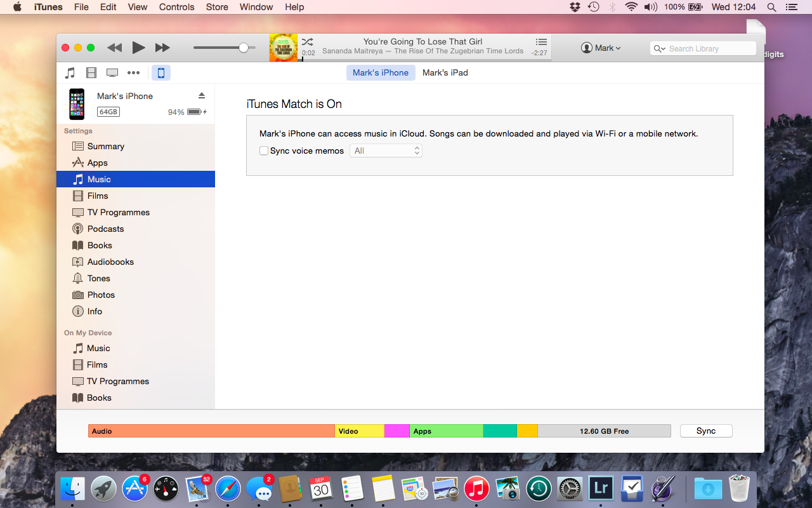Open Summary in Settings sidebar

pyautogui.click(x=136, y=146)
